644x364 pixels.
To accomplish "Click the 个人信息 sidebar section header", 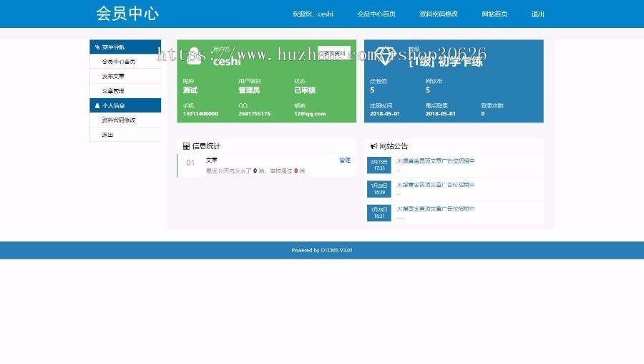I will [x=125, y=106].
